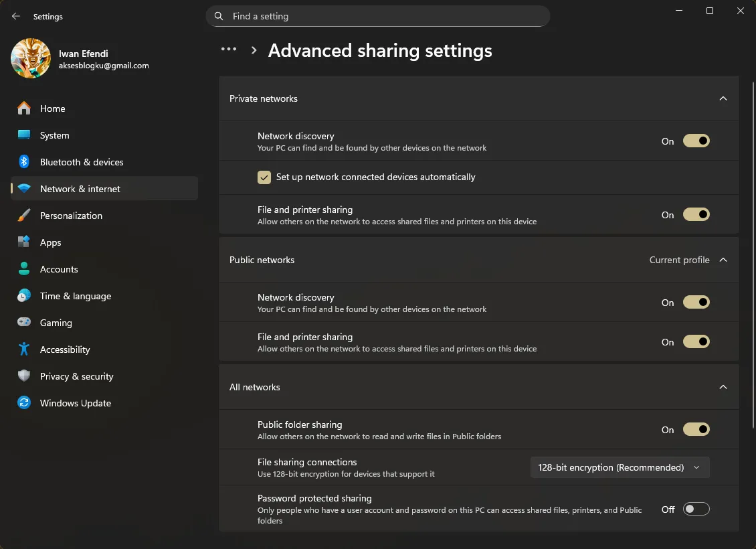Screen dimensions: 756x549
Task: Click the Windows Update icon
Action: point(23,403)
